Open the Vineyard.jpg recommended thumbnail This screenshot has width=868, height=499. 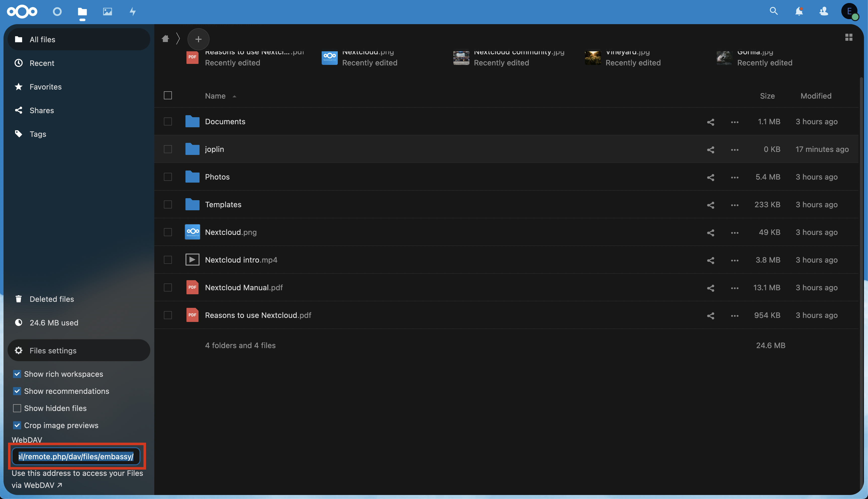[x=593, y=58]
